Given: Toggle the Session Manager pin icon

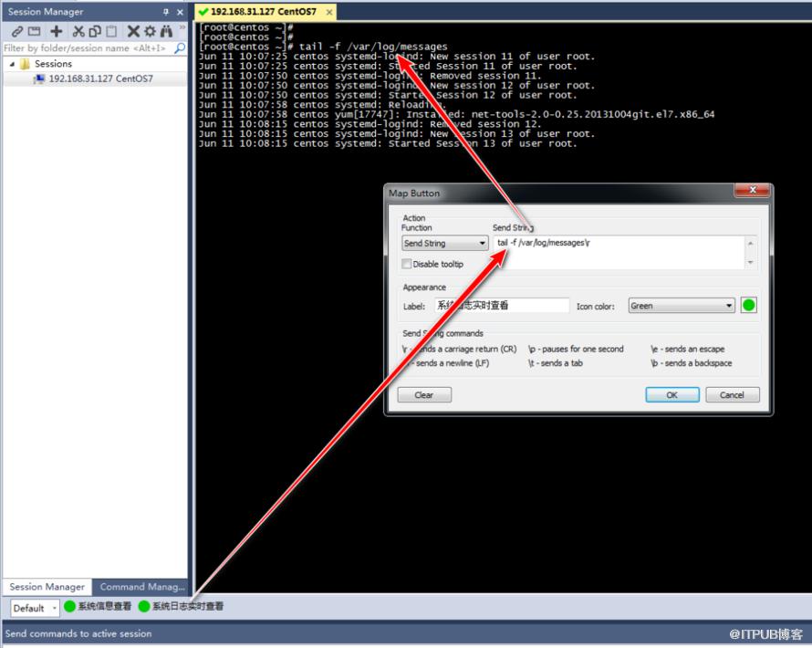Looking at the screenshot, I should pos(166,12).
